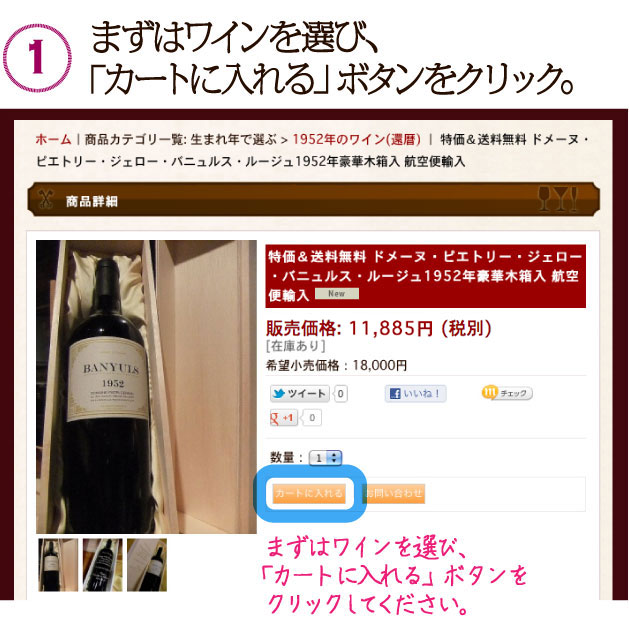Click the Google +1 button
This screenshot has width=629, height=636.
pyautogui.click(x=283, y=418)
